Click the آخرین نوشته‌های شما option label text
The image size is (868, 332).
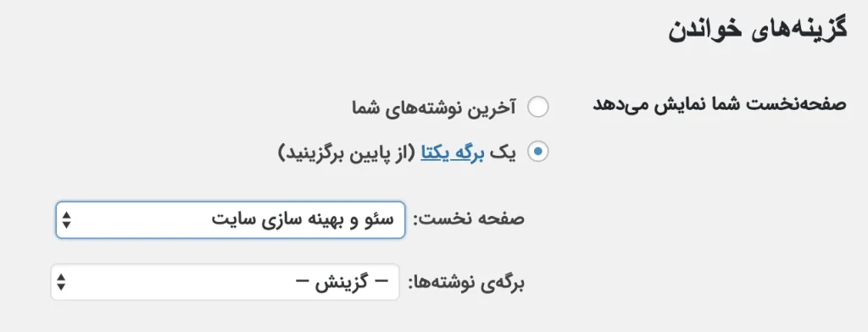[x=434, y=108]
